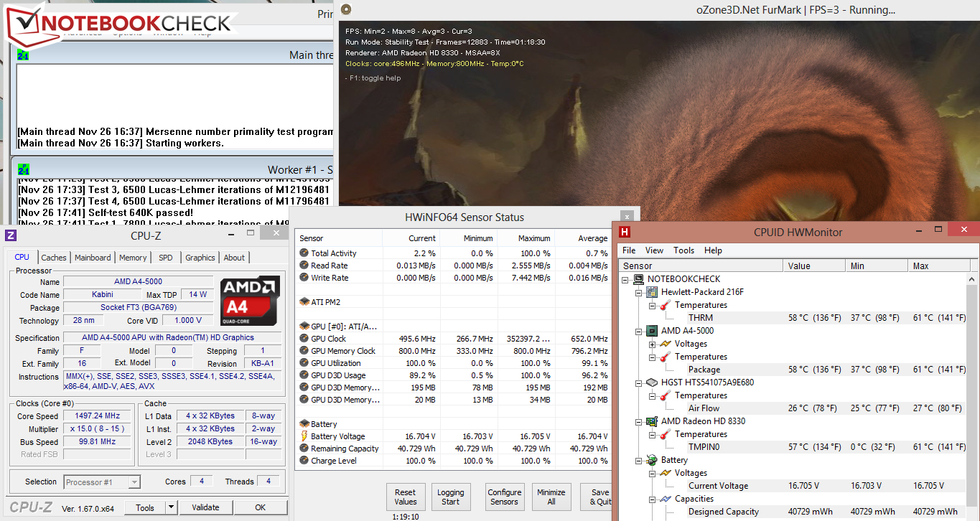Open the Help menu in HWMonitor

tap(713, 250)
